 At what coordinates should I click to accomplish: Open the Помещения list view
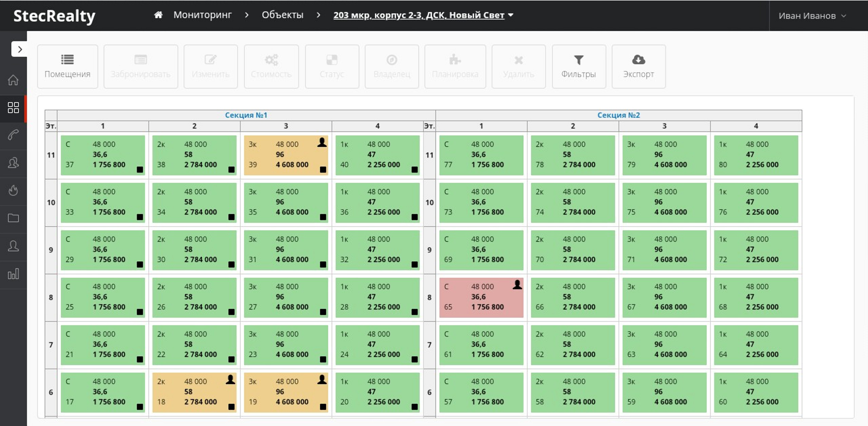(x=67, y=66)
